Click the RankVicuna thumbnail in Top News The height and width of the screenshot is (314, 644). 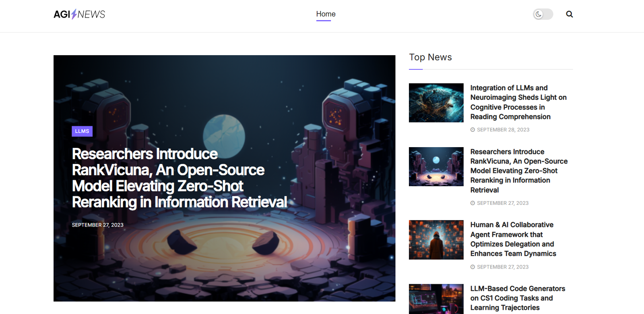tap(436, 166)
